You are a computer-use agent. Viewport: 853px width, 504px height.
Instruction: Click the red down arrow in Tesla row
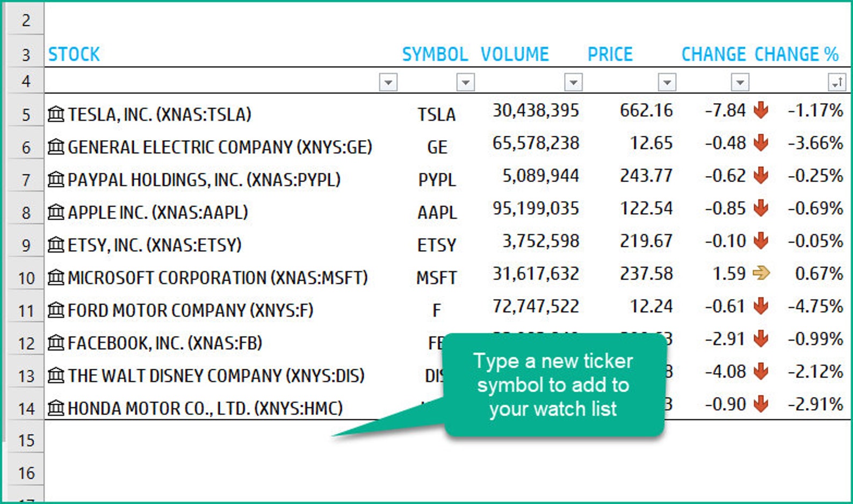click(x=761, y=110)
